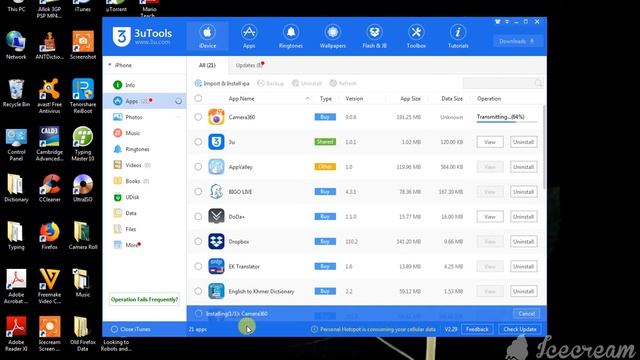This screenshot has width=640, height=360.
Task: Click the Dropbox app icon
Action: [216, 242]
